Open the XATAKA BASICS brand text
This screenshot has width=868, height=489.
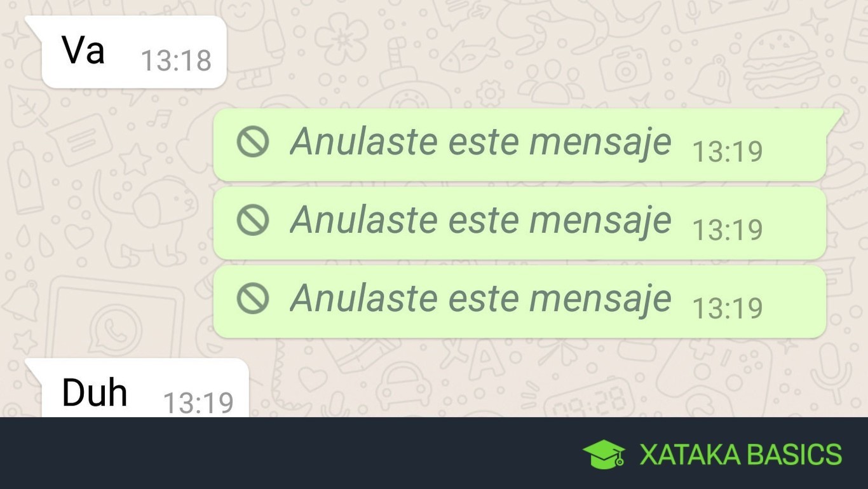pos(740,455)
